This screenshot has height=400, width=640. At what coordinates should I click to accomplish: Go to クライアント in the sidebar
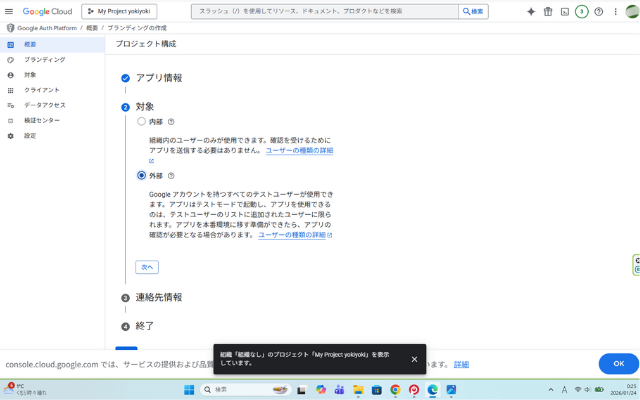pyautogui.click(x=42, y=90)
